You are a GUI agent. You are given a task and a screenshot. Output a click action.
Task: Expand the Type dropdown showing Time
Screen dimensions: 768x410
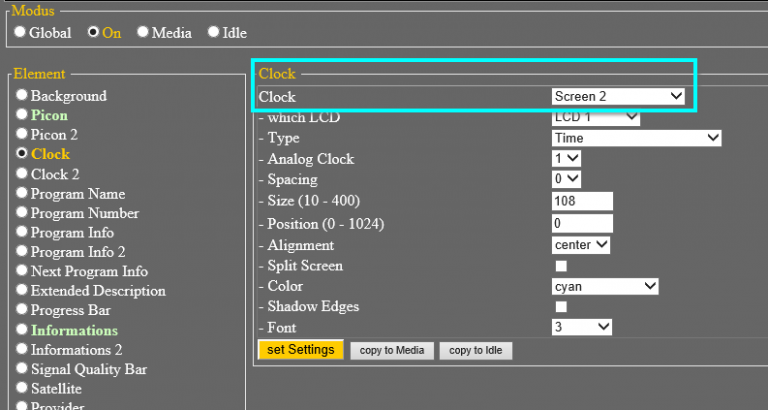click(x=636, y=138)
